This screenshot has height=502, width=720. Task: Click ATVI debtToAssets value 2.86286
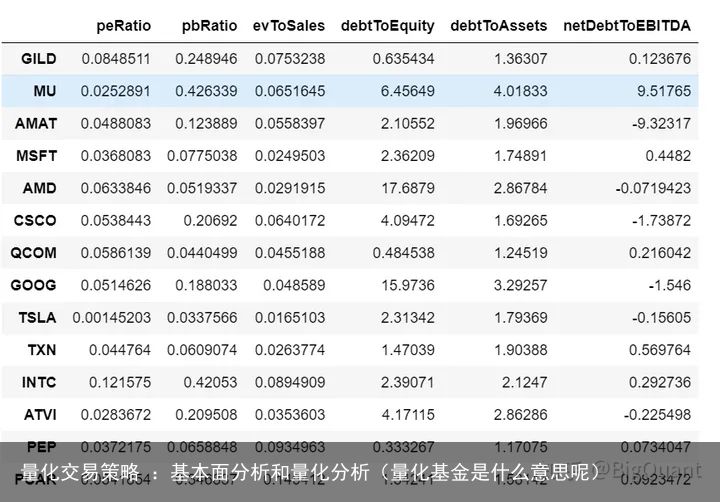[521, 415]
